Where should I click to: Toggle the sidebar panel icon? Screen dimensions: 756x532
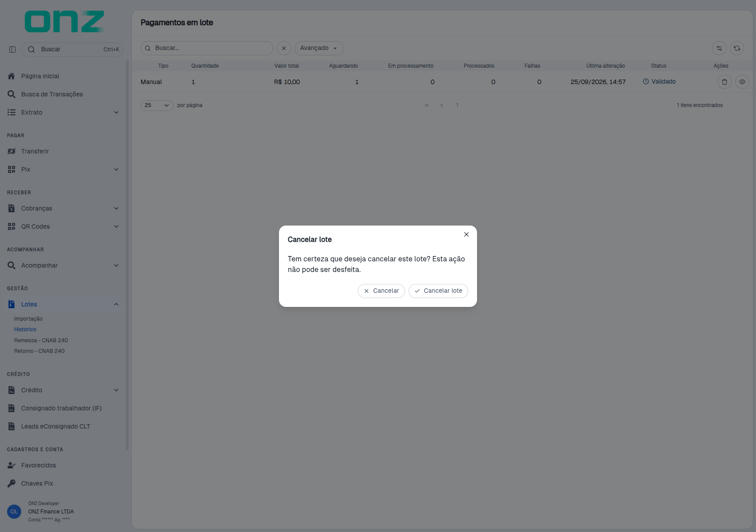tap(12, 50)
